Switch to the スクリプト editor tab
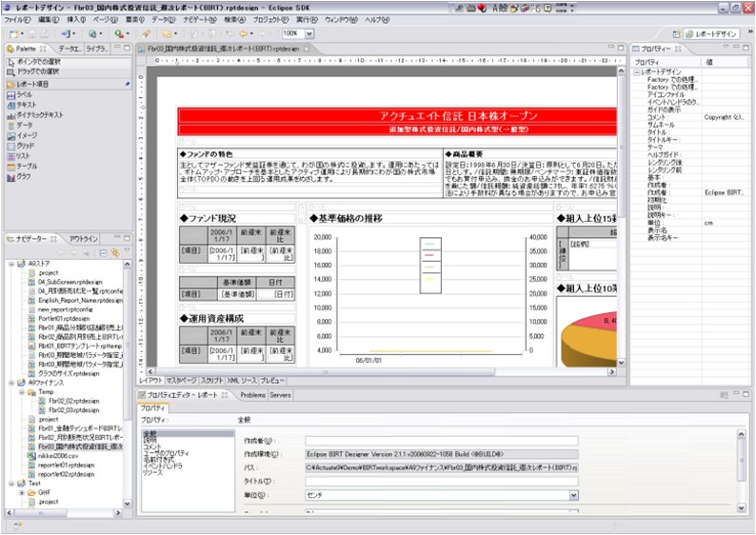This screenshot has height=535, width=756. (211, 381)
